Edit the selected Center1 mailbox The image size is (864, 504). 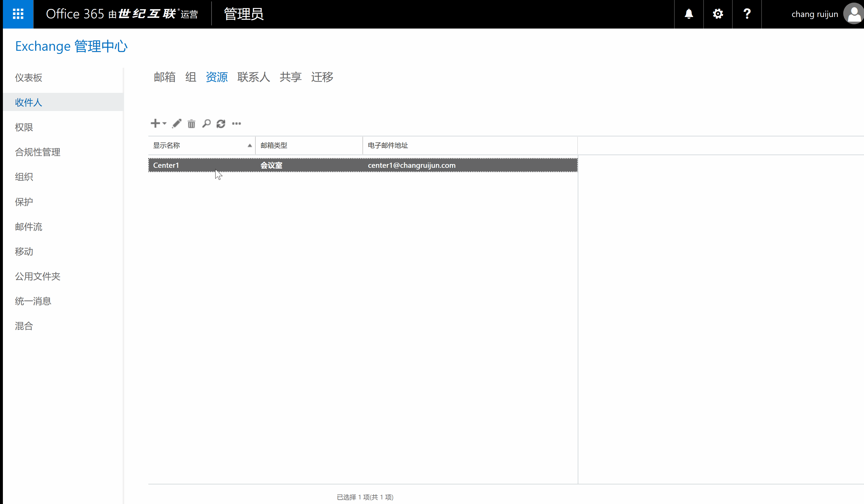point(176,123)
